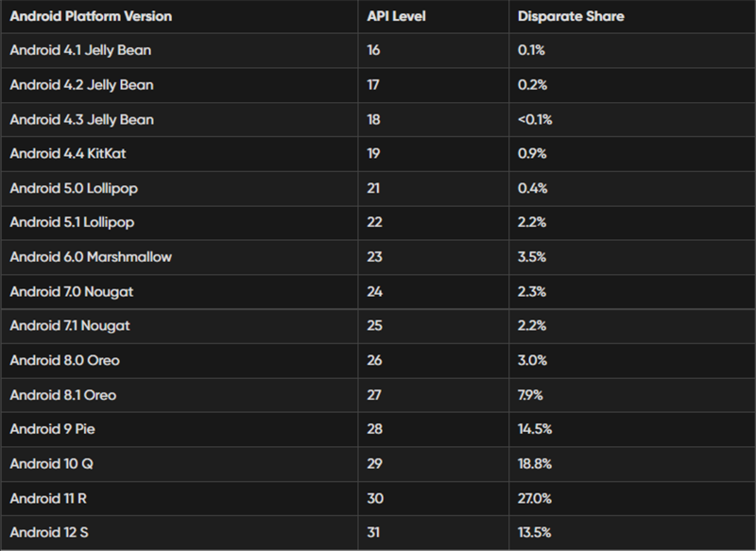This screenshot has width=756, height=551.
Task: Click the Android 9 Pie cell
Action: 53,429
